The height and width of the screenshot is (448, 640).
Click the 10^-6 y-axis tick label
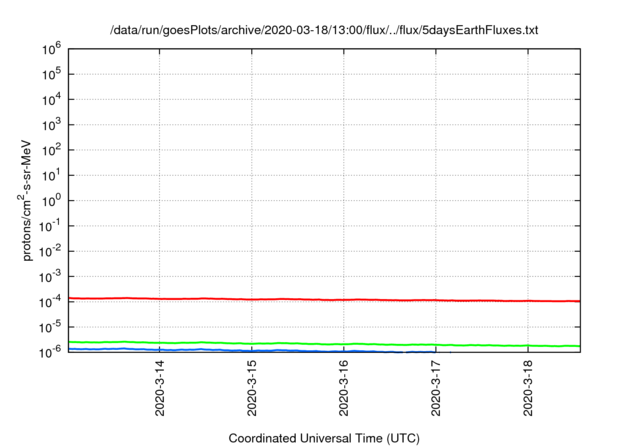[x=50, y=351]
